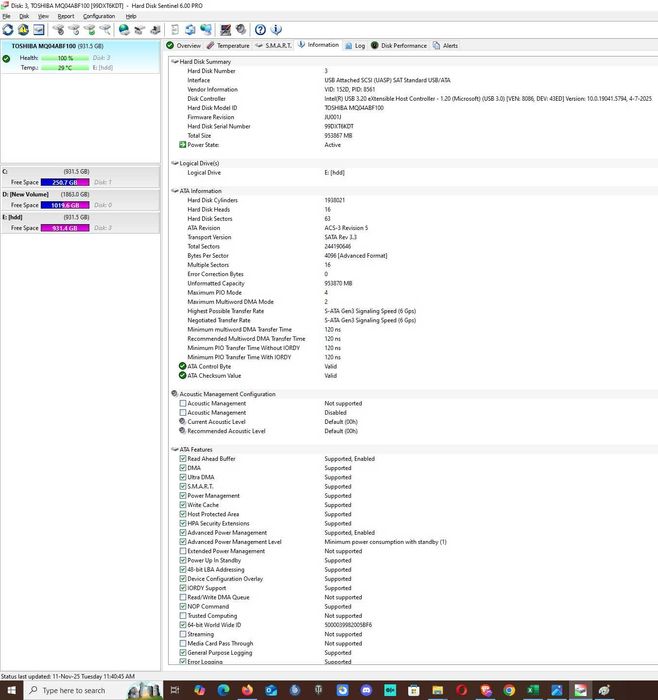Open Firefox from the taskbar

pyautogui.click(x=247, y=690)
